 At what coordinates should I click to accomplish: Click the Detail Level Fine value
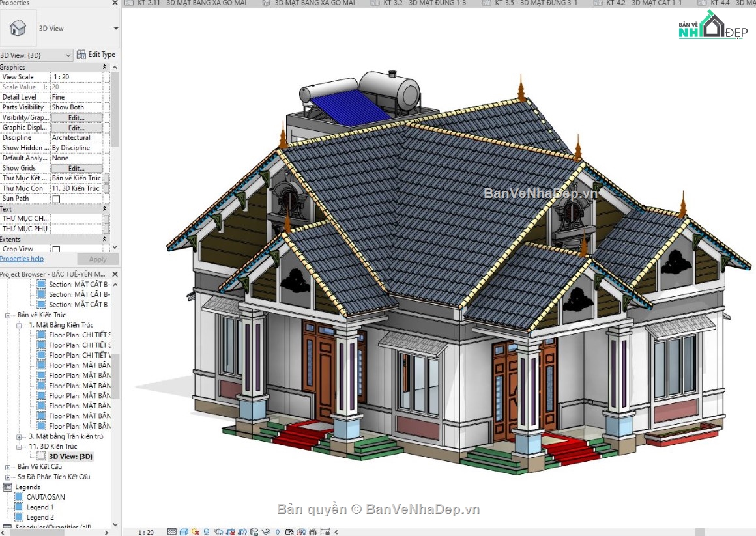pyautogui.click(x=77, y=97)
